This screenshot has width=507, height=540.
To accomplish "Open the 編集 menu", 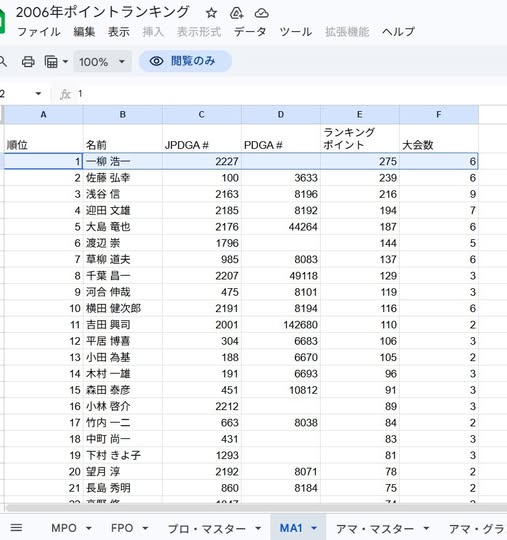I will (x=84, y=32).
